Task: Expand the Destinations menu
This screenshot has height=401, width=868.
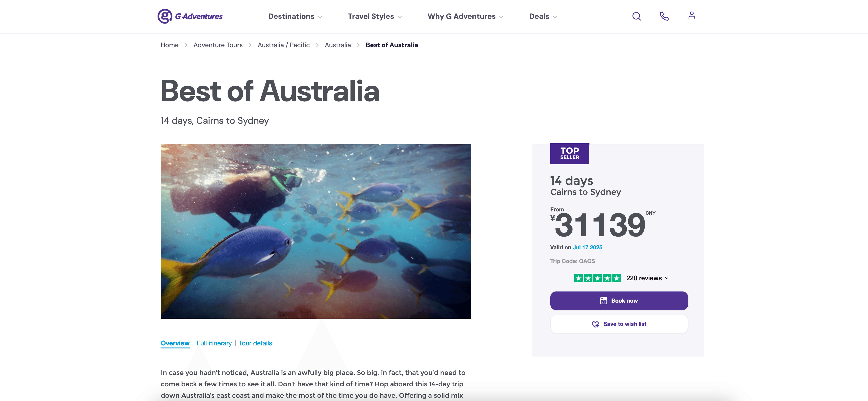Action: point(295,17)
